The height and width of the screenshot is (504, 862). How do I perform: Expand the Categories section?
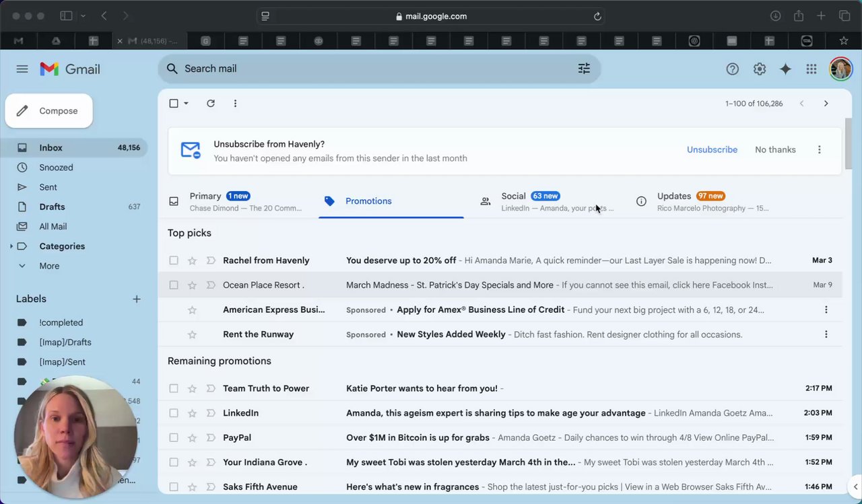[x=11, y=246]
